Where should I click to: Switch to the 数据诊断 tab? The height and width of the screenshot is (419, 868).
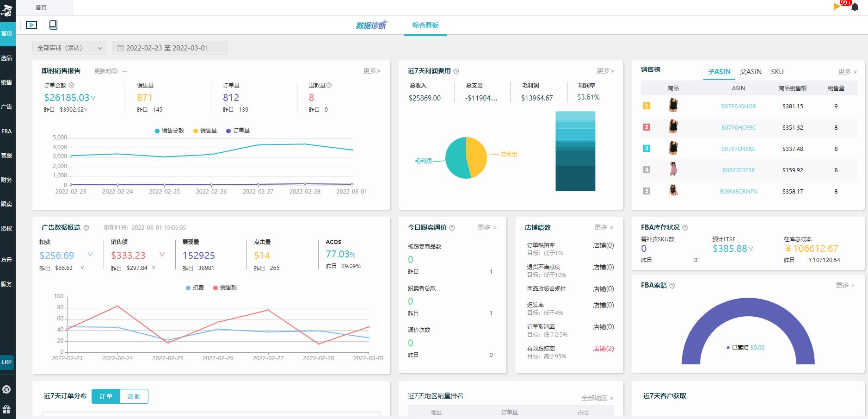click(x=371, y=25)
